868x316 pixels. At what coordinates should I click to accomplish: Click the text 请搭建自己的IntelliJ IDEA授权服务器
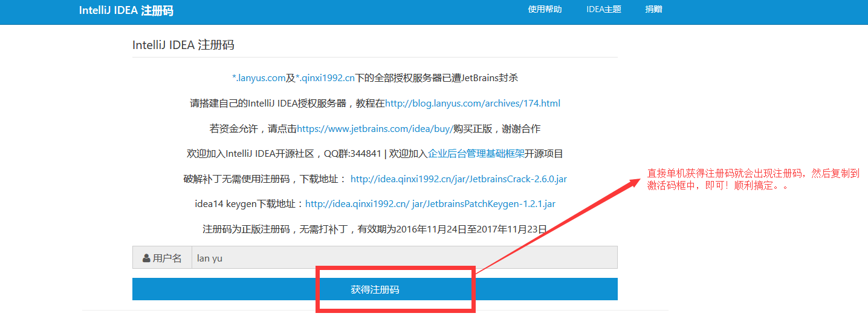pos(268,104)
